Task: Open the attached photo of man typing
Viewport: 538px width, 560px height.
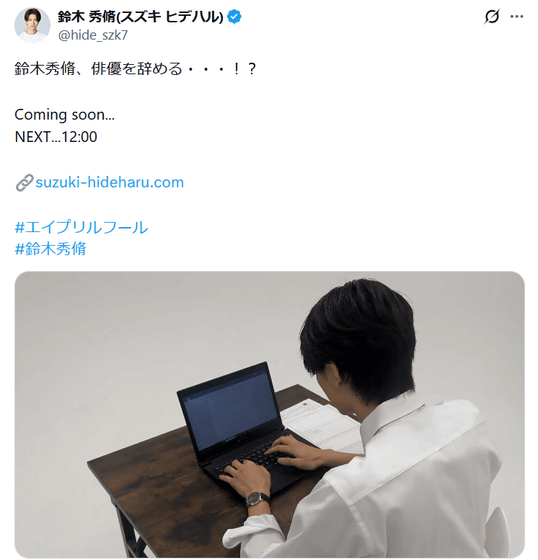Action: 269,414
